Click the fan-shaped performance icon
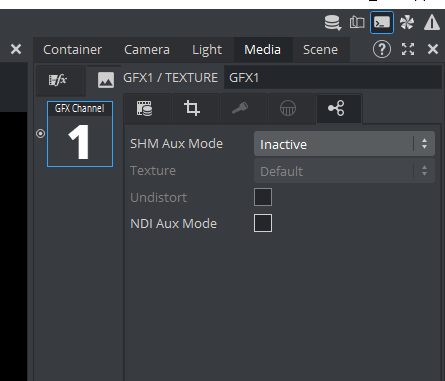This screenshot has height=381, width=445. (x=407, y=23)
